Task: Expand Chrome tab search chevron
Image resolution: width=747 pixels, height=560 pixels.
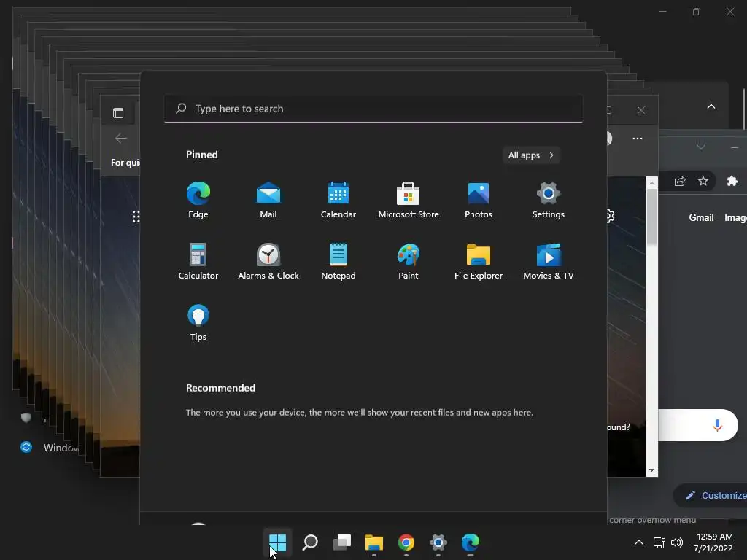Action: pyautogui.click(x=701, y=147)
